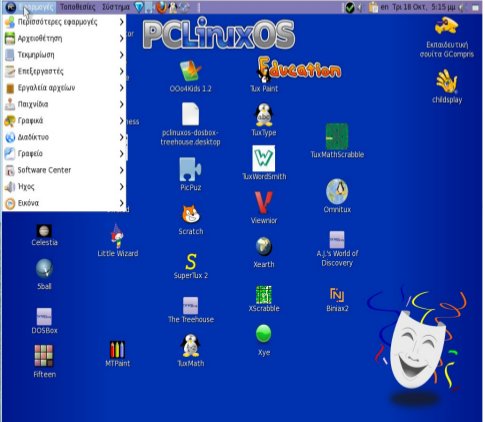
Task: Launch the Viewnior image viewer icon
Action: click(264, 202)
